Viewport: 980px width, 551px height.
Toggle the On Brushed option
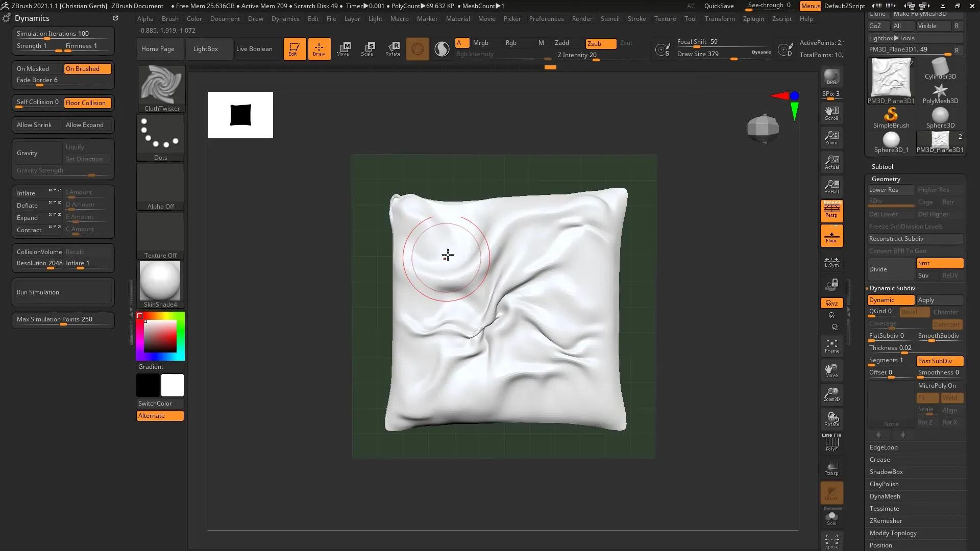click(x=88, y=69)
